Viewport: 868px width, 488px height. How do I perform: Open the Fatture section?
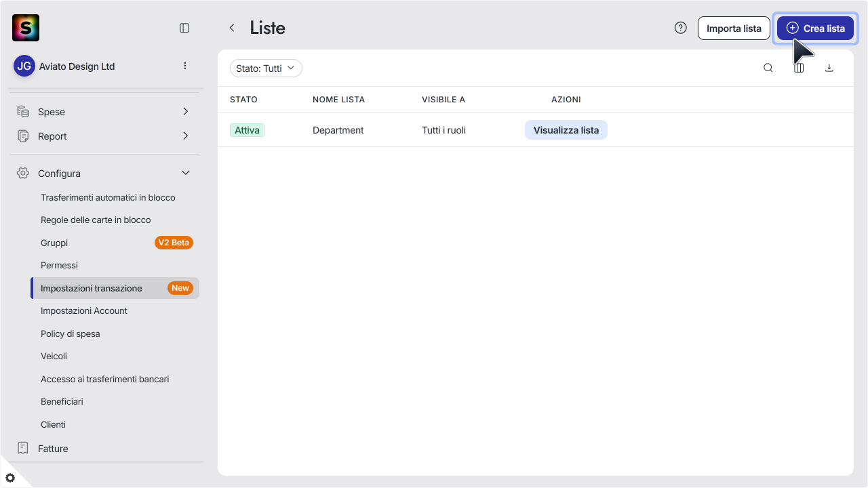coord(53,449)
